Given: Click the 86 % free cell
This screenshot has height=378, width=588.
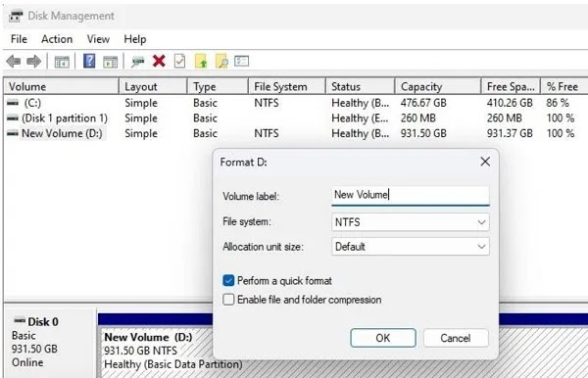Looking at the screenshot, I should (558, 103).
